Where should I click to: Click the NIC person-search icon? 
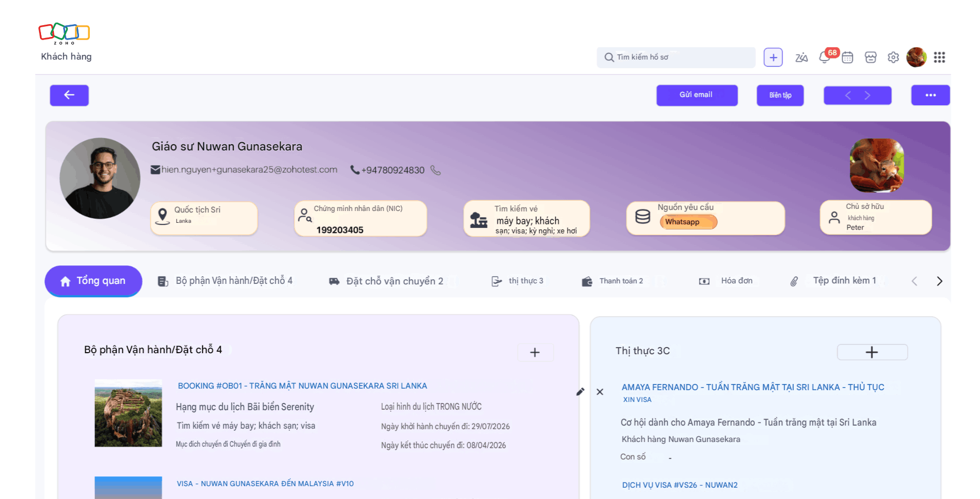click(305, 215)
